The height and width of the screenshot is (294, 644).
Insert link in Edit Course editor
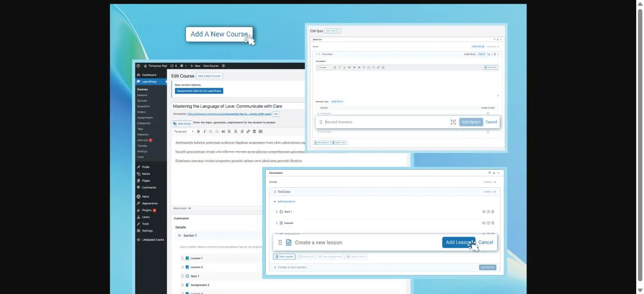[x=248, y=132]
